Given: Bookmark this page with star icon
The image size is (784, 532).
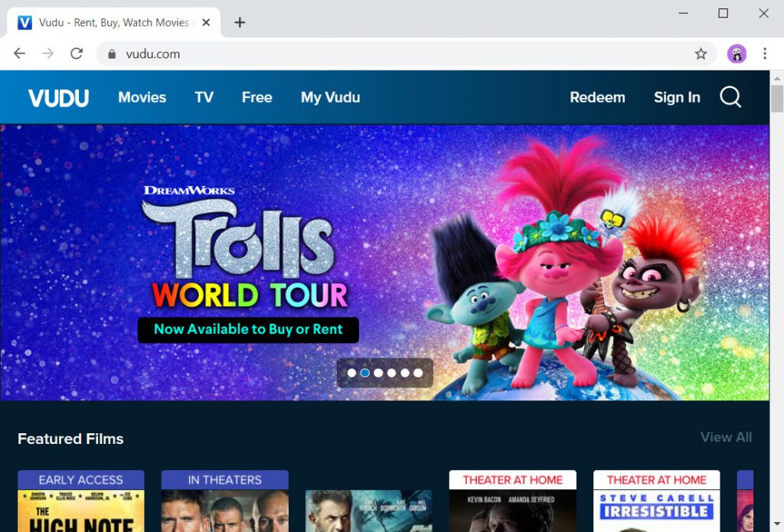Looking at the screenshot, I should pos(701,54).
